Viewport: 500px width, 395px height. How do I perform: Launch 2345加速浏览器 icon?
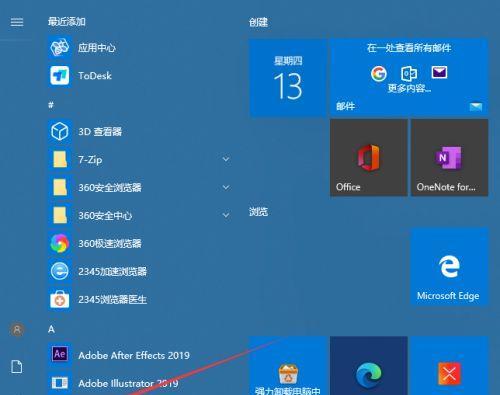click(x=60, y=271)
